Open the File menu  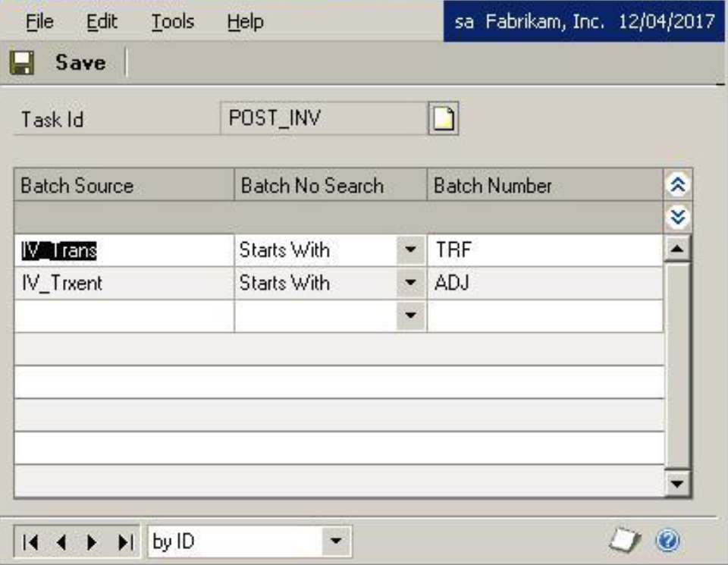pyautogui.click(x=39, y=22)
